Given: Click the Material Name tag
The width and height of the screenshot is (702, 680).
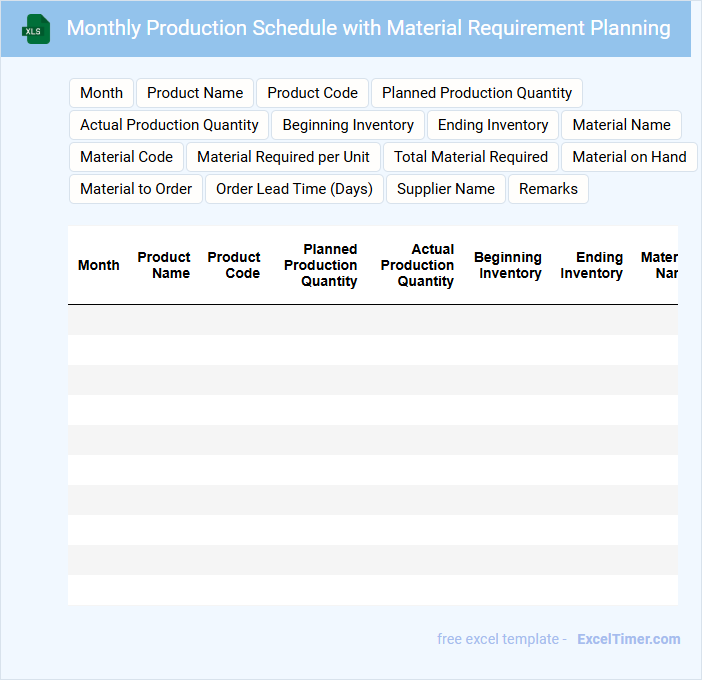Looking at the screenshot, I should [621, 125].
